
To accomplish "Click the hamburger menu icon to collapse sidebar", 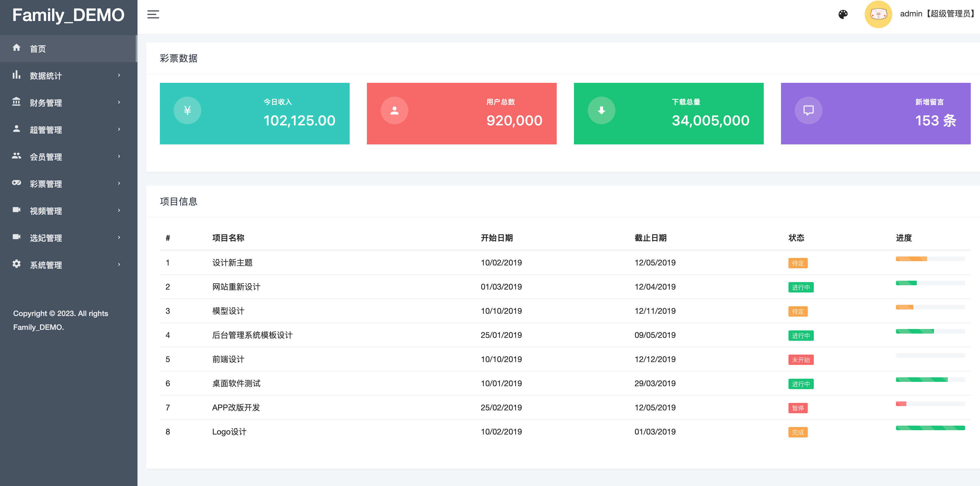I will coord(153,14).
